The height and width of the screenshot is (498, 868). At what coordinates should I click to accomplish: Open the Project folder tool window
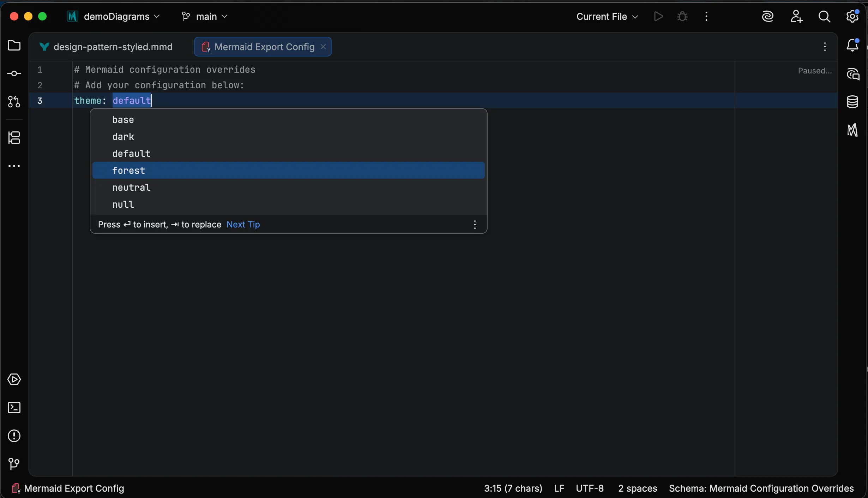coord(14,46)
